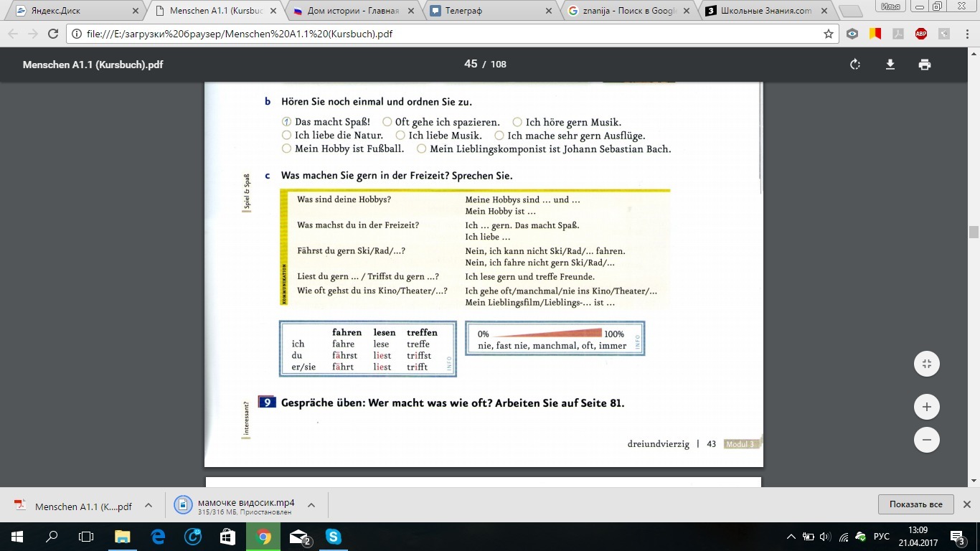
Task: Go forward in browser history
Action: (x=33, y=34)
